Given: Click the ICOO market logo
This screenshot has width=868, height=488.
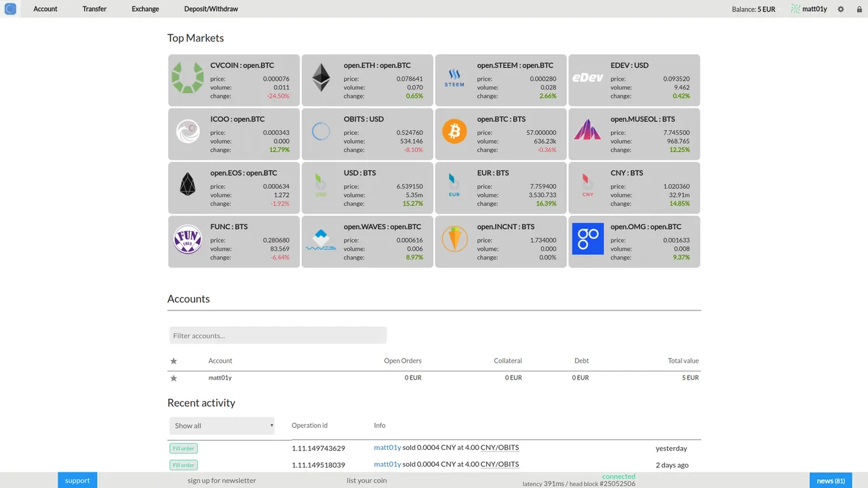Looking at the screenshot, I should [187, 131].
